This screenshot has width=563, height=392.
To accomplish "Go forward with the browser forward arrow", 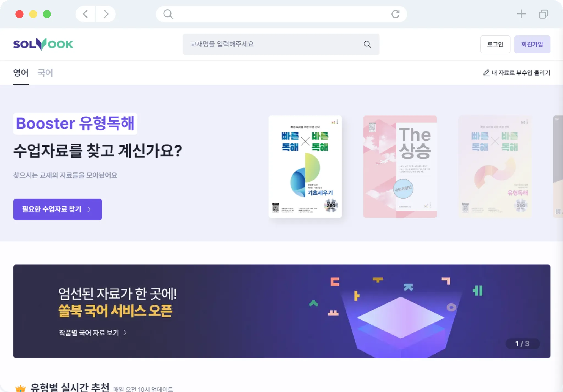I will point(106,14).
